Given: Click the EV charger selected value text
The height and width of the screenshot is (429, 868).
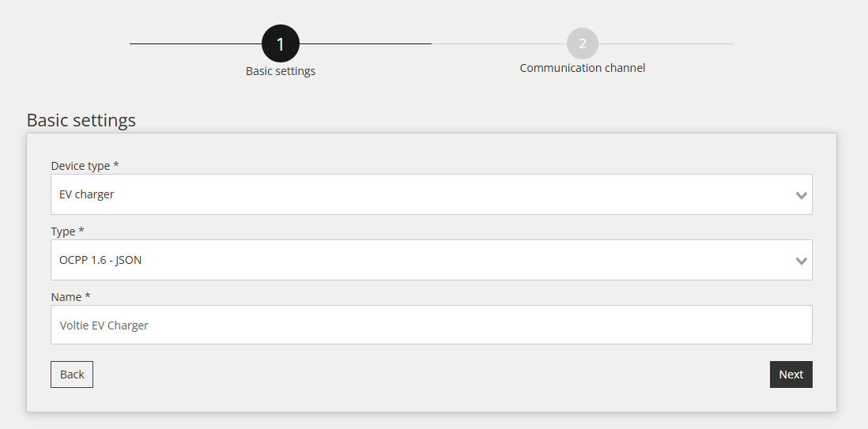Looking at the screenshot, I should pyautogui.click(x=86, y=194).
